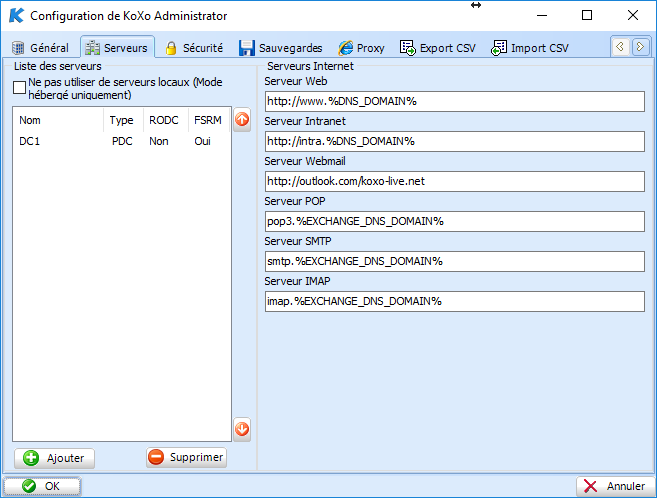The height and width of the screenshot is (498, 657).
Task: Open the Import CSV tab
Action: pyautogui.click(x=530, y=48)
